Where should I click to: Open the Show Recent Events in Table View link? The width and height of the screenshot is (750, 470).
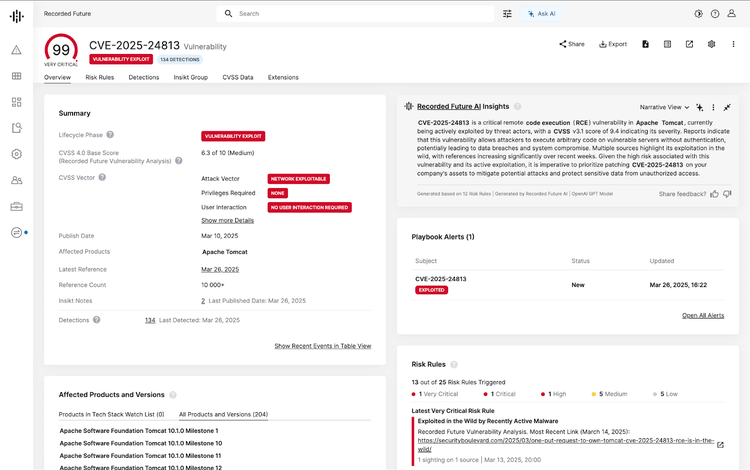[322, 346]
